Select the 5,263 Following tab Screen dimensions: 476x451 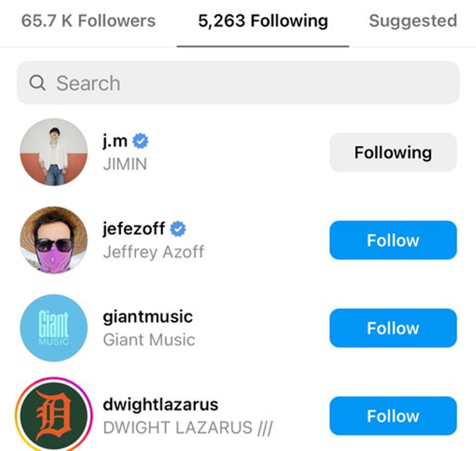click(x=262, y=21)
